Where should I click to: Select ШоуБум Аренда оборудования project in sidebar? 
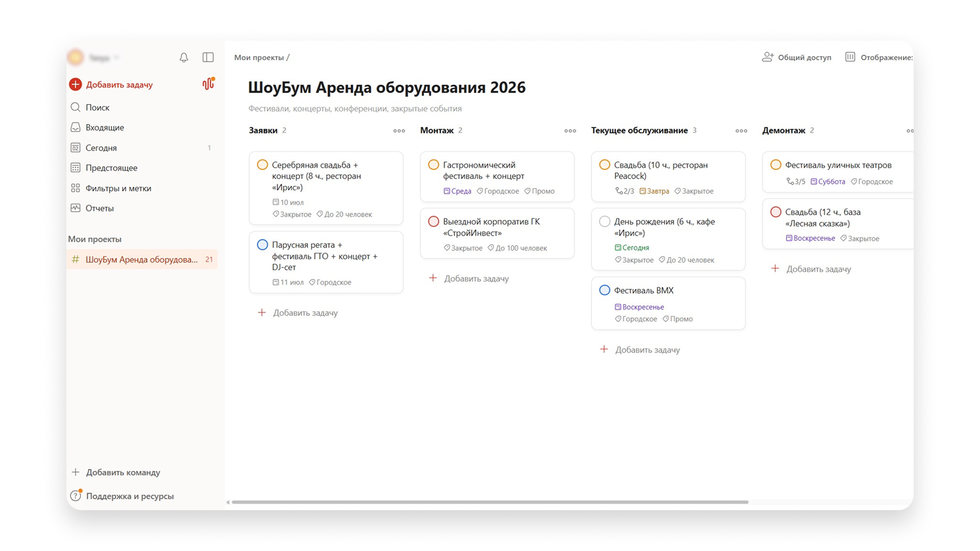click(142, 259)
